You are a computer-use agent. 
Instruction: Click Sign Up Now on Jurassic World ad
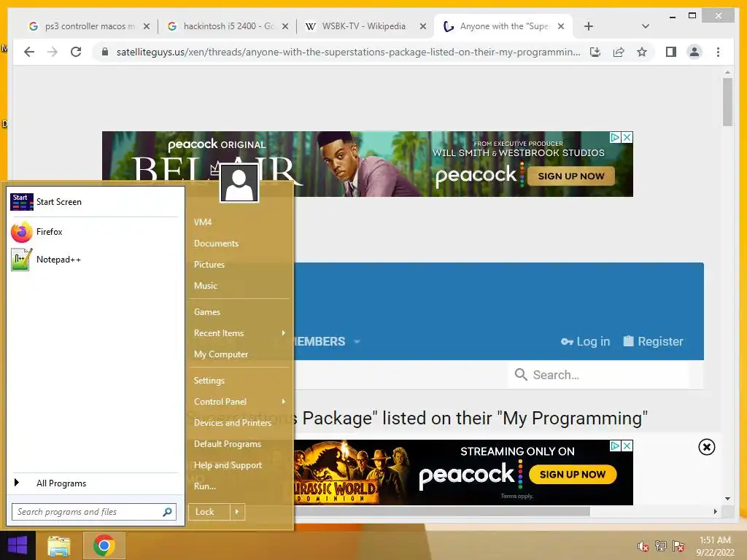pyautogui.click(x=573, y=474)
